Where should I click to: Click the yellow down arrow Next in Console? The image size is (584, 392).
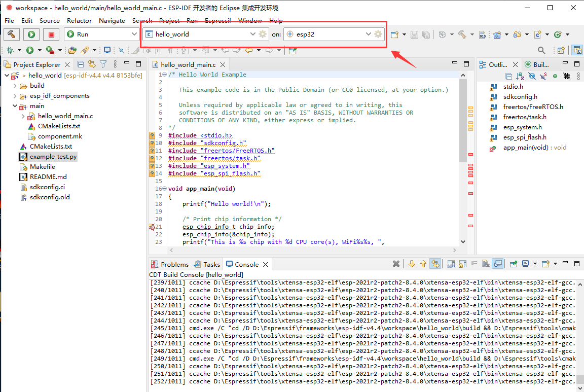pos(412,264)
